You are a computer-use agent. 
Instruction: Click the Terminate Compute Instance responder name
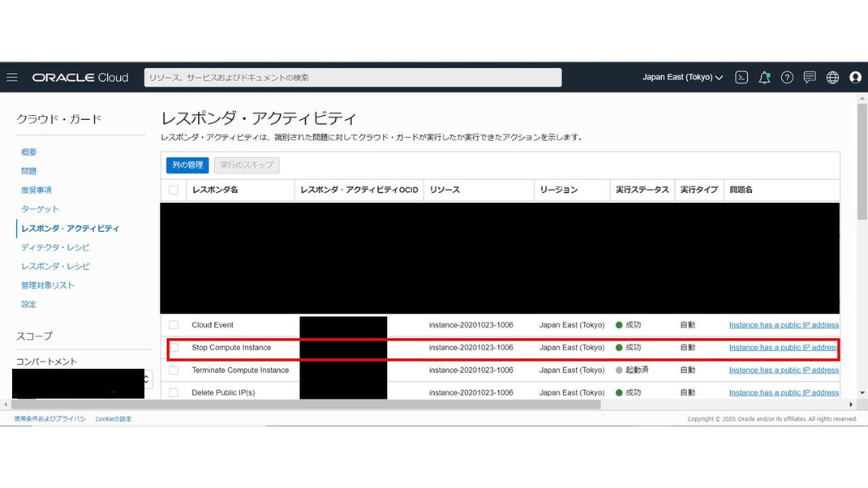[240, 370]
